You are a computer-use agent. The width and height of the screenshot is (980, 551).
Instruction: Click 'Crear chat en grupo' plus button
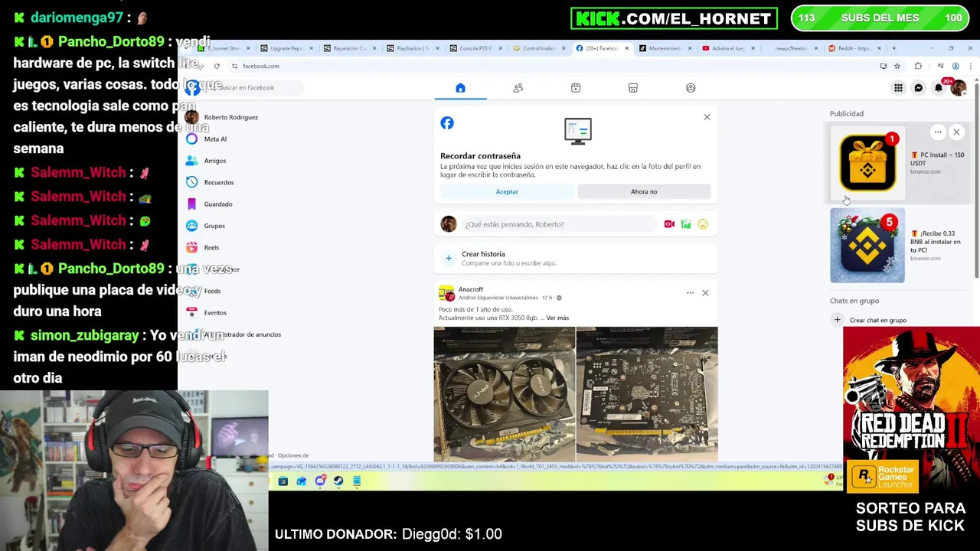click(838, 320)
